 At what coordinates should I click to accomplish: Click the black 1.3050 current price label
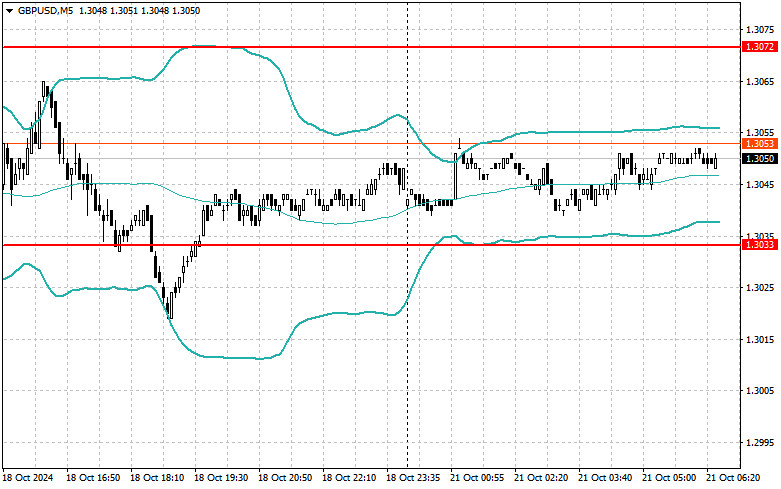pyautogui.click(x=760, y=159)
